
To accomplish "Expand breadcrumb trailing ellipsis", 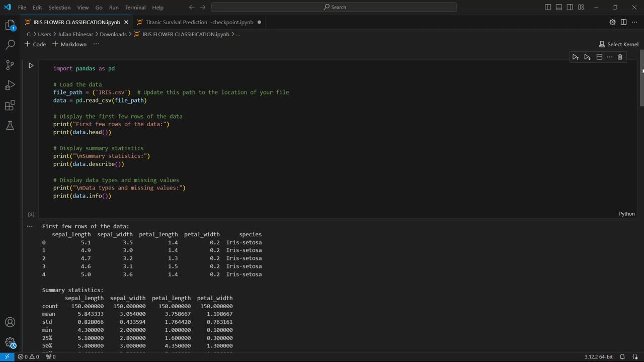I will pos(238,34).
